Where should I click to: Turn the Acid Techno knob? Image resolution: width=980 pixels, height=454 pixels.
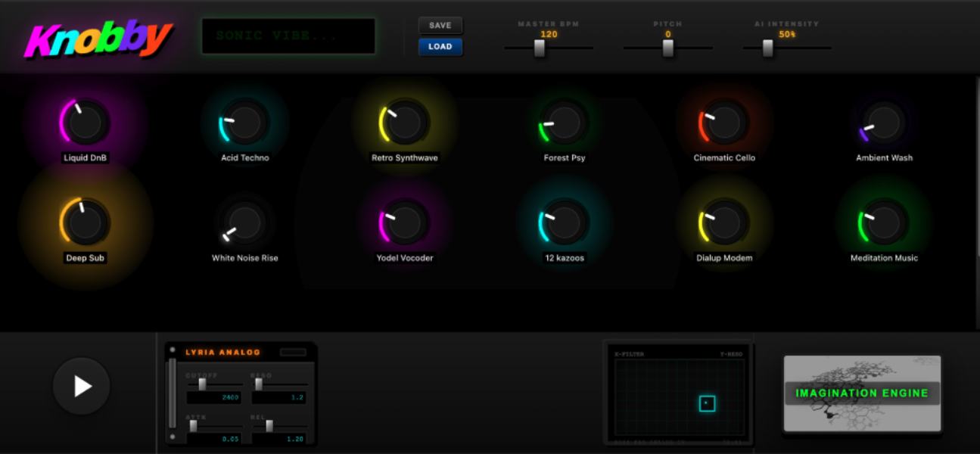point(244,123)
